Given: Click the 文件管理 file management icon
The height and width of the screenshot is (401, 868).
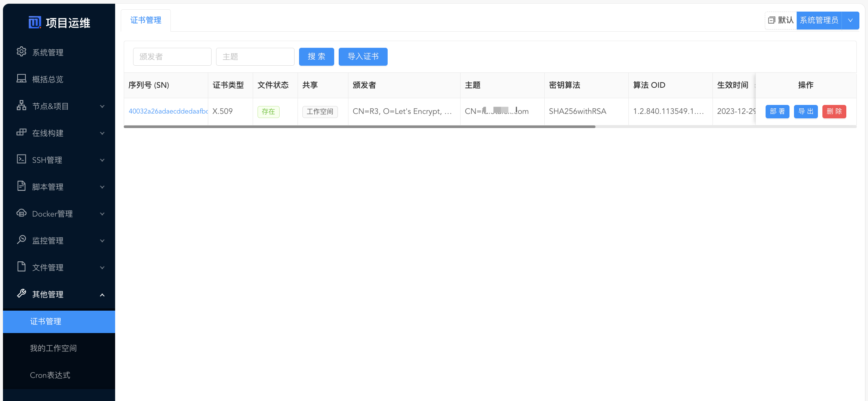Looking at the screenshot, I should point(21,267).
